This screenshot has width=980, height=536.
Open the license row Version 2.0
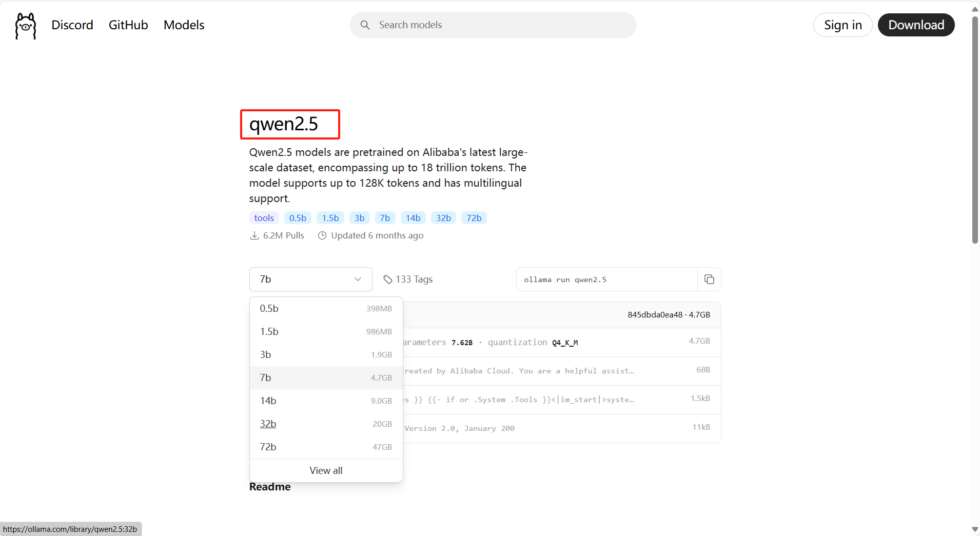[562, 428]
